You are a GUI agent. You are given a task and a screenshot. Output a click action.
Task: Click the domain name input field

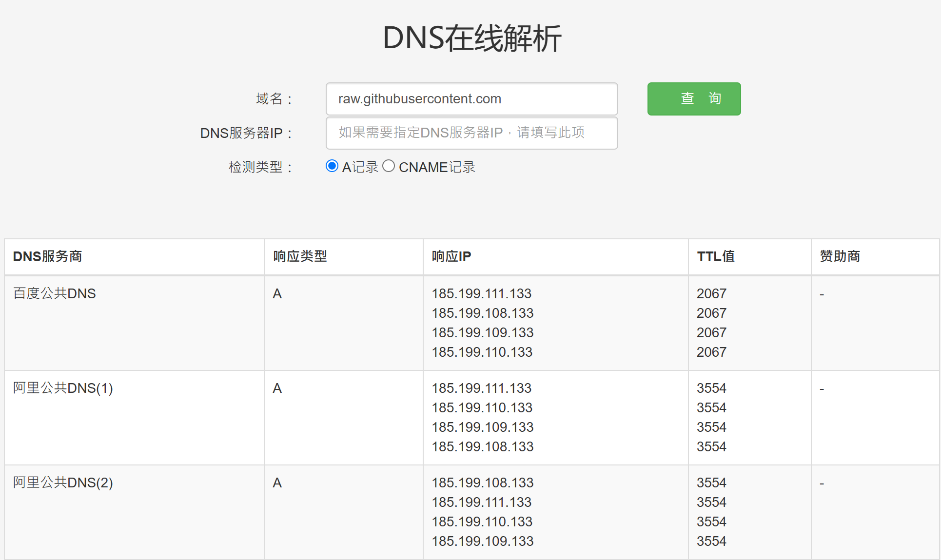pyautogui.click(x=471, y=98)
